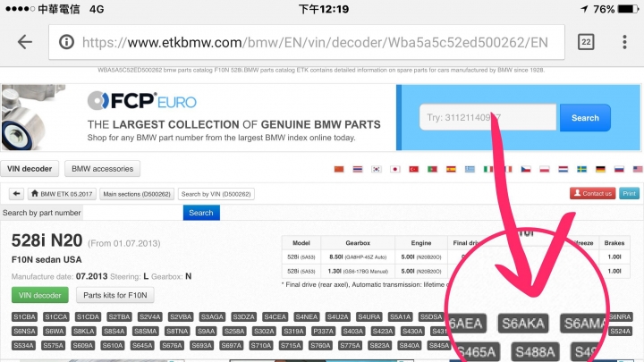
Task: Open Main sections (D500262)
Action: click(137, 194)
